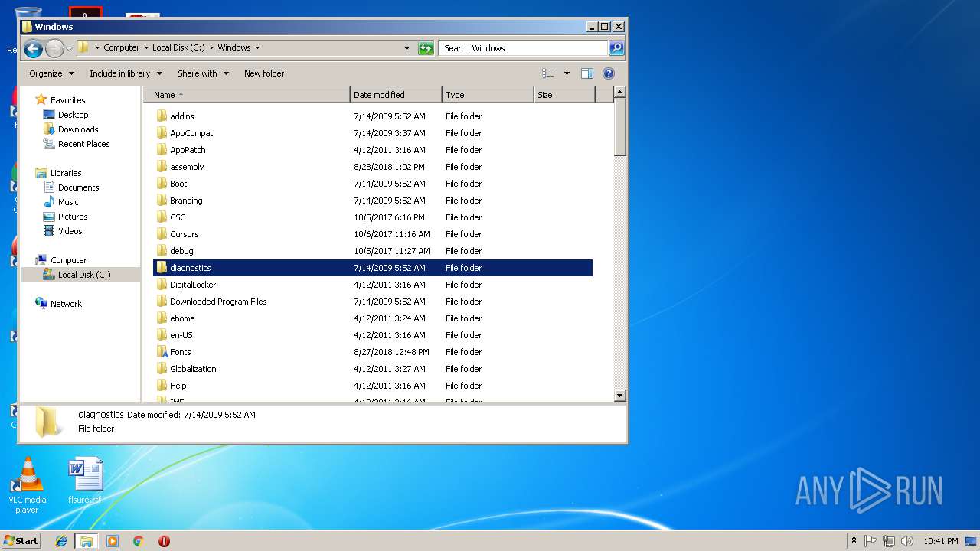Screen dimensions: 980x551
Task: Select the Globalization folder row
Action: 373,369
